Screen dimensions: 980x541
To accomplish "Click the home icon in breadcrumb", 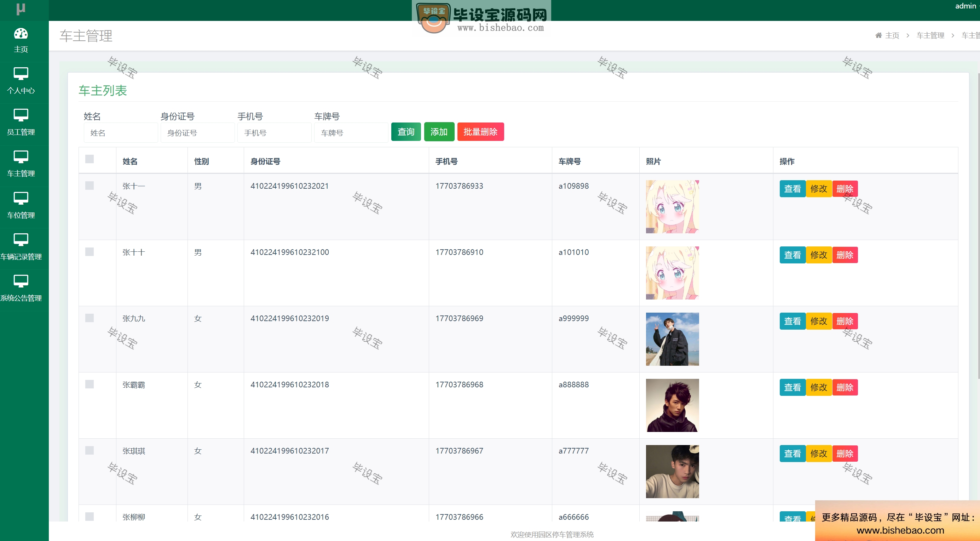I will tap(878, 35).
